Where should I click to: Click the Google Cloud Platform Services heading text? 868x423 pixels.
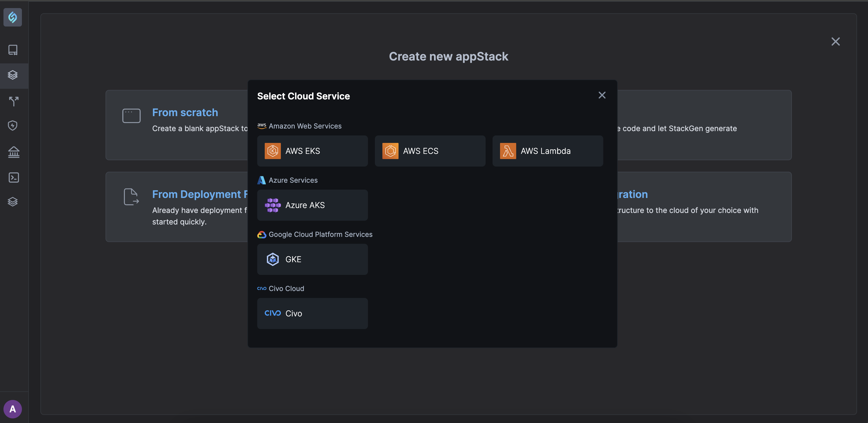pos(320,234)
